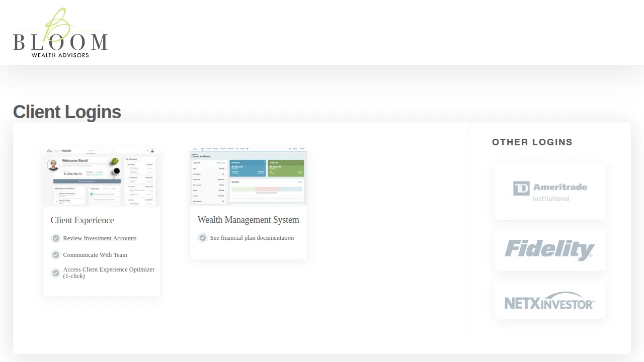The image size is (644, 362).
Task: Click the checkmark beside Communicate With Team
Action: tap(56, 255)
